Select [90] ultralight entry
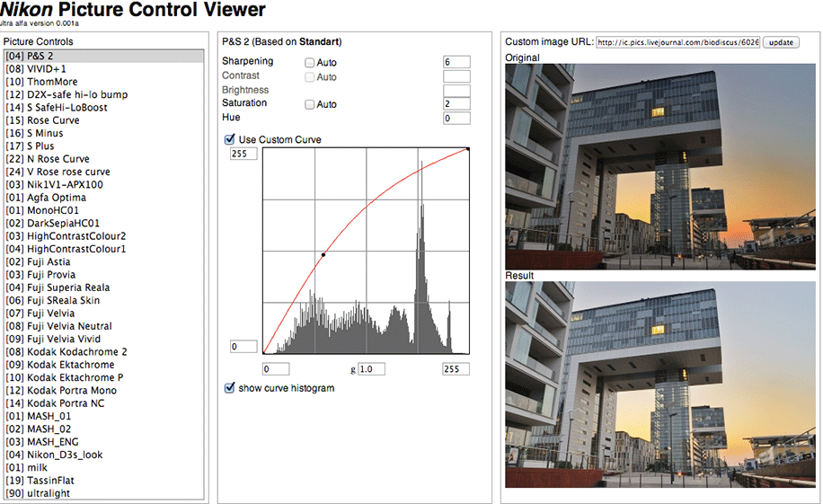This screenshot has height=504, width=823. click(104, 493)
